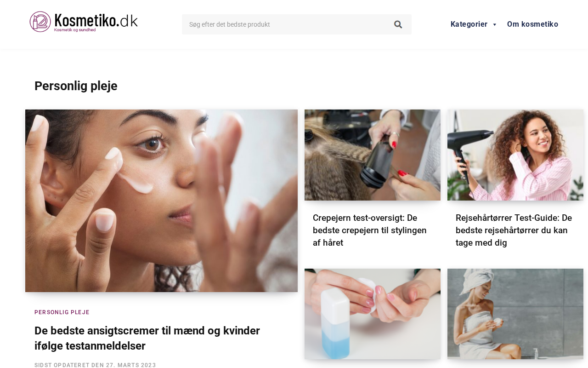
Task: Focus the product search field
Action: [x=285, y=24]
